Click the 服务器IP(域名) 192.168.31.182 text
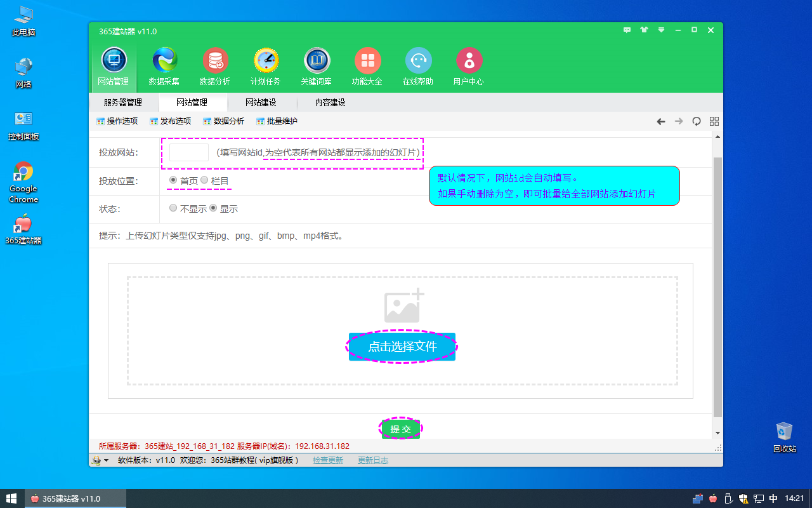This screenshot has height=508, width=812. click(293, 446)
